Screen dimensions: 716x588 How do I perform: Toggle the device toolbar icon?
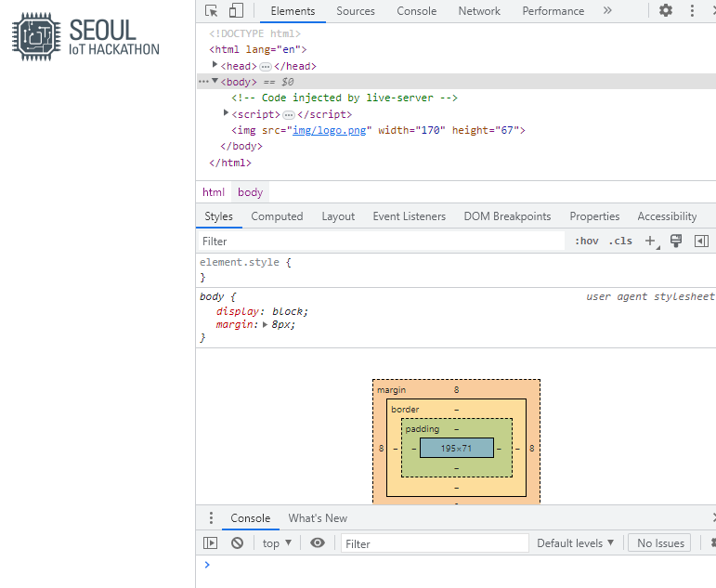[x=236, y=10]
